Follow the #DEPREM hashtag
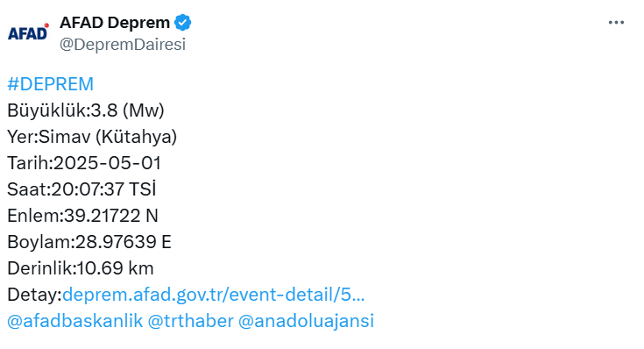This screenshot has width=644, height=349. tap(51, 84)
